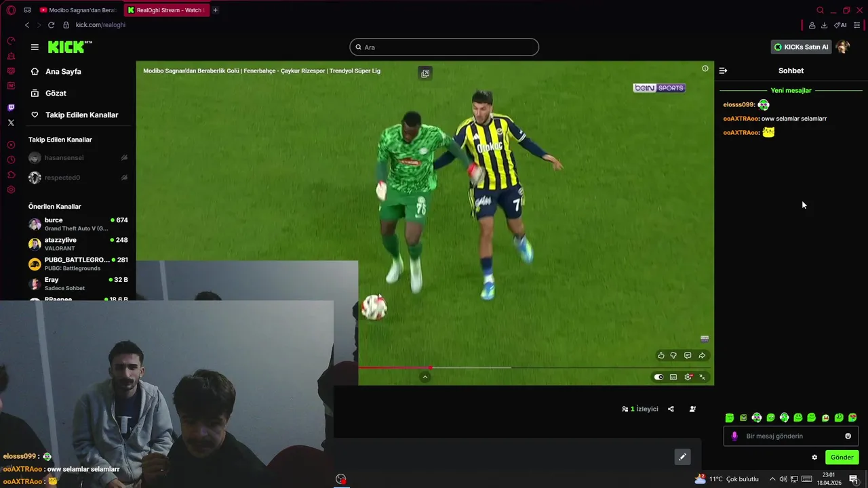Click the moderator user icon
This screenshot has height=488, width=868.
click(x=692, y=409)
